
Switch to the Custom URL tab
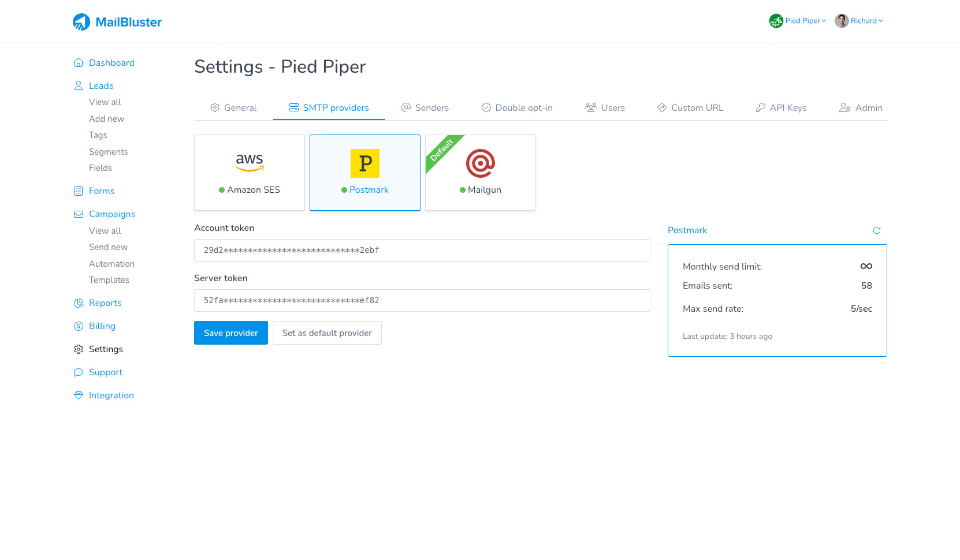point(690,107)
